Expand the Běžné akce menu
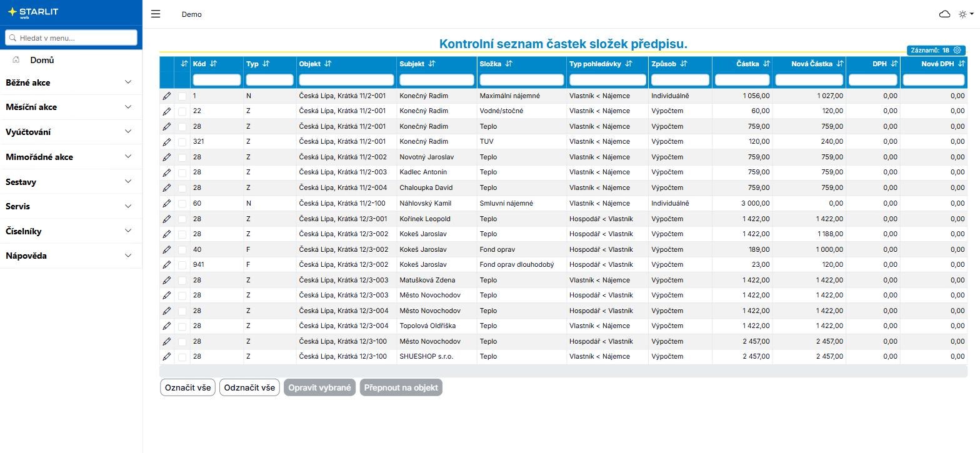 (x=71, y=82)
